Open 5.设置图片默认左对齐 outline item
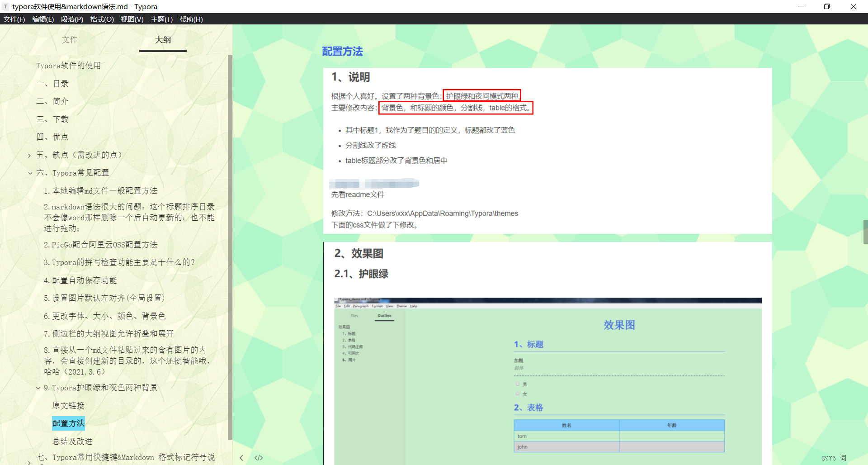The width and height of the screenshot is (868, 465). 104,298
